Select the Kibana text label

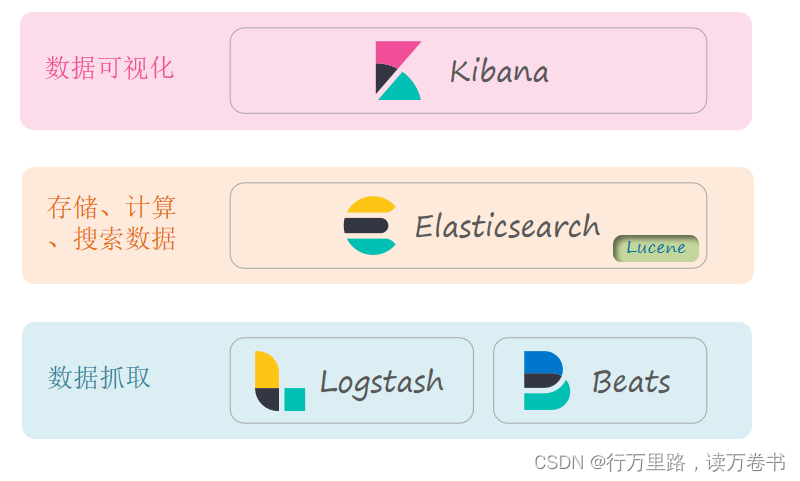click(x=498, y=71)
